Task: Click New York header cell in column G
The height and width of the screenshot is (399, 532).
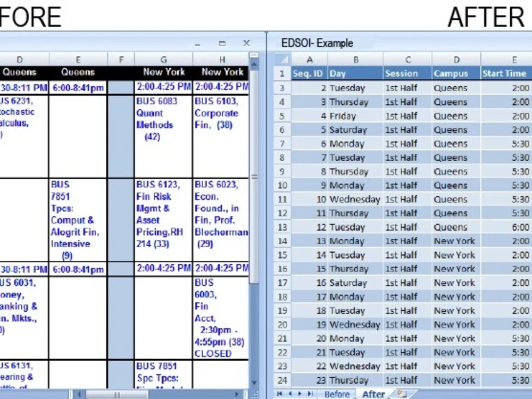Action: pyautogui.click(x=163, y=72)
